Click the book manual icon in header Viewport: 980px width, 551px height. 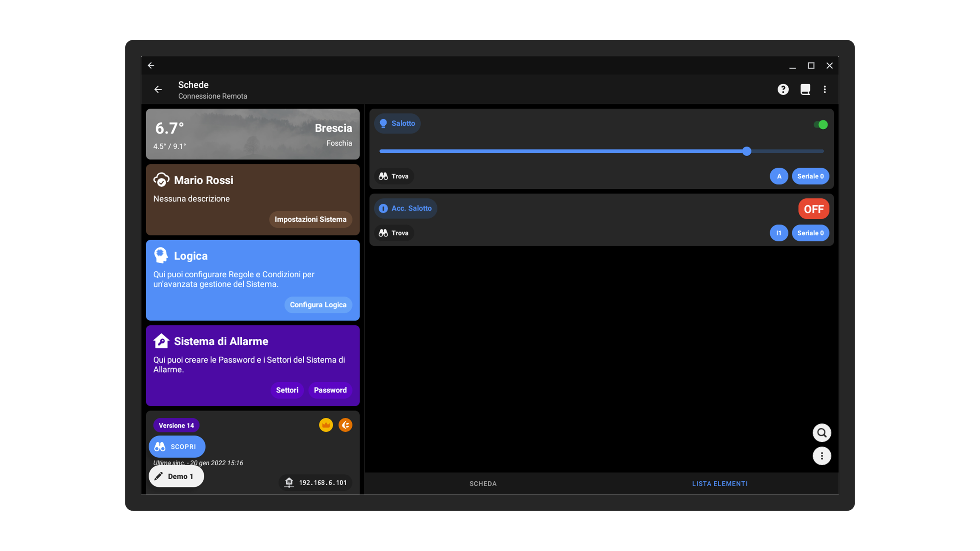[805, 89]
